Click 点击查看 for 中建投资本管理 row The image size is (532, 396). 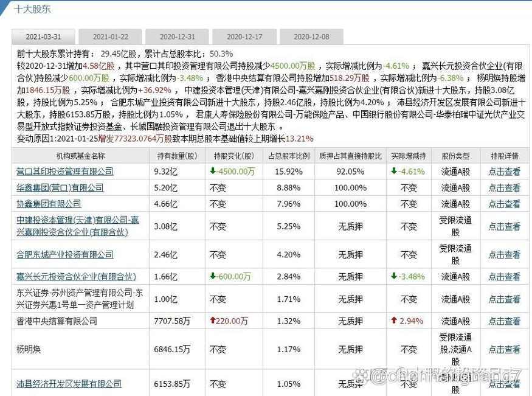click(x=504, y=226)
